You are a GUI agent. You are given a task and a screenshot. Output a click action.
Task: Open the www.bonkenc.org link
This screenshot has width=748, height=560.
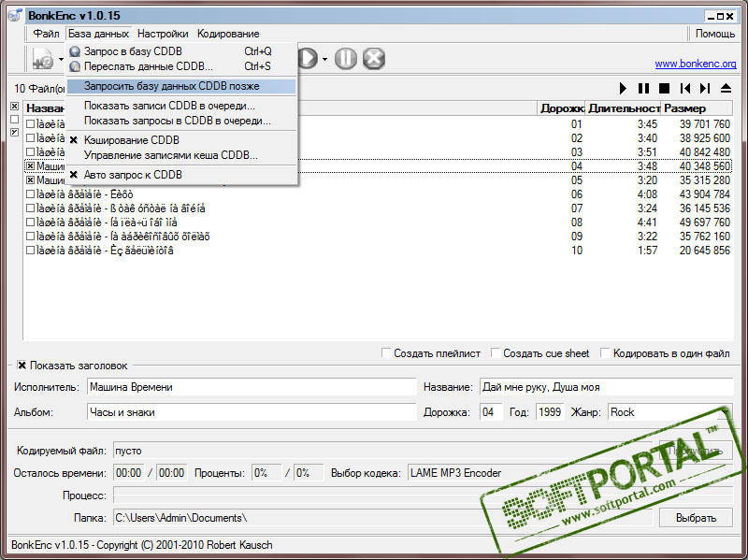[695, 64]
